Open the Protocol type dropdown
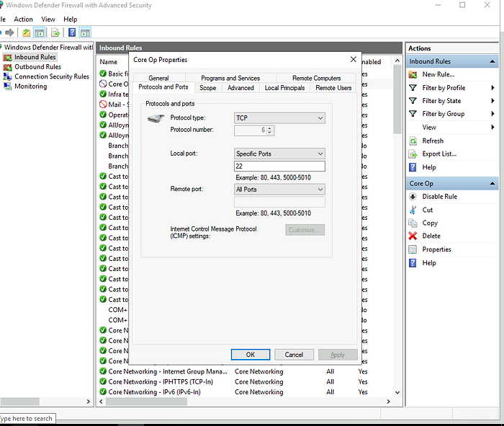The height and width of the screenshot is (426, 504). pyautogui.click(x=279, y=117)
